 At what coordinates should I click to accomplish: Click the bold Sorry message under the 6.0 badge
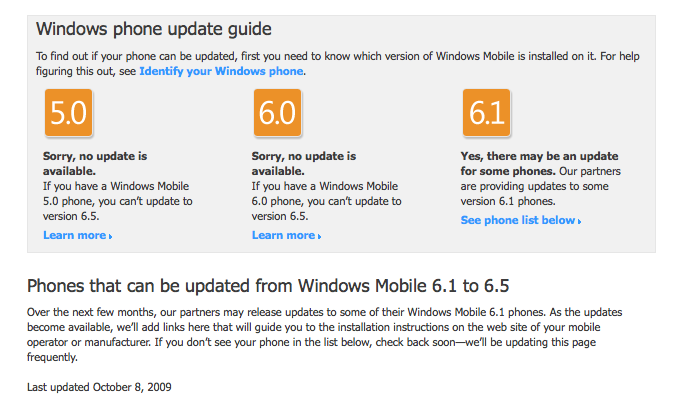(x=304, y=163)
